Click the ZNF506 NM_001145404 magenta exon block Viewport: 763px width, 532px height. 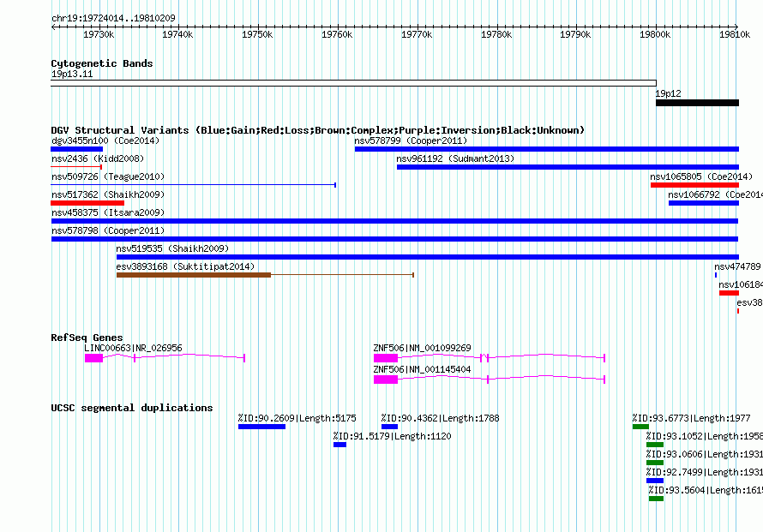[386, 380]
